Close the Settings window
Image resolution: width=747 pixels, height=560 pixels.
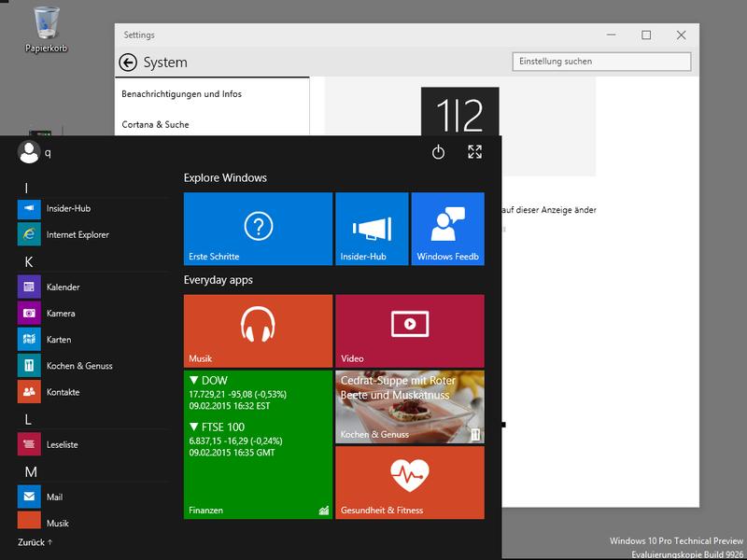click(x=682, y=35)
